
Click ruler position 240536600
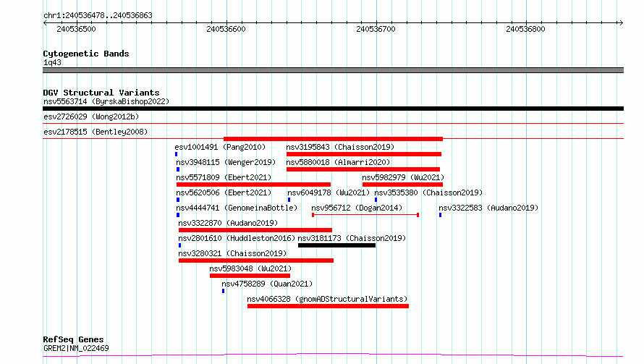coord(226,29)
